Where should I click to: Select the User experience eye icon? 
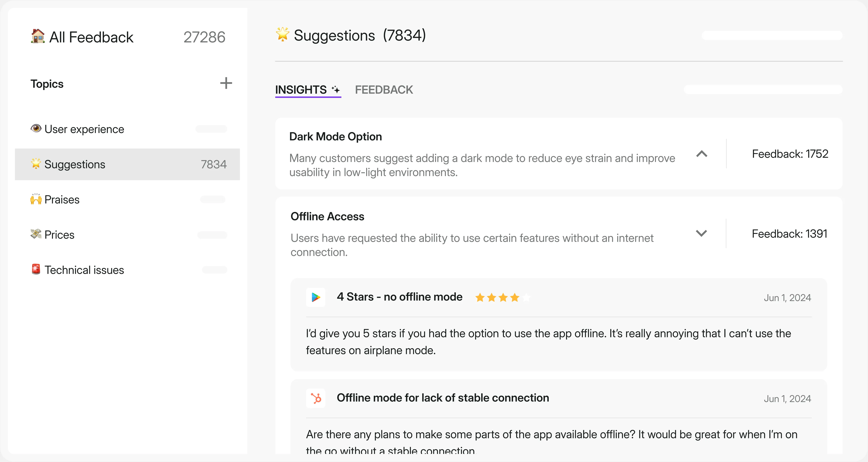click(36, 128)
